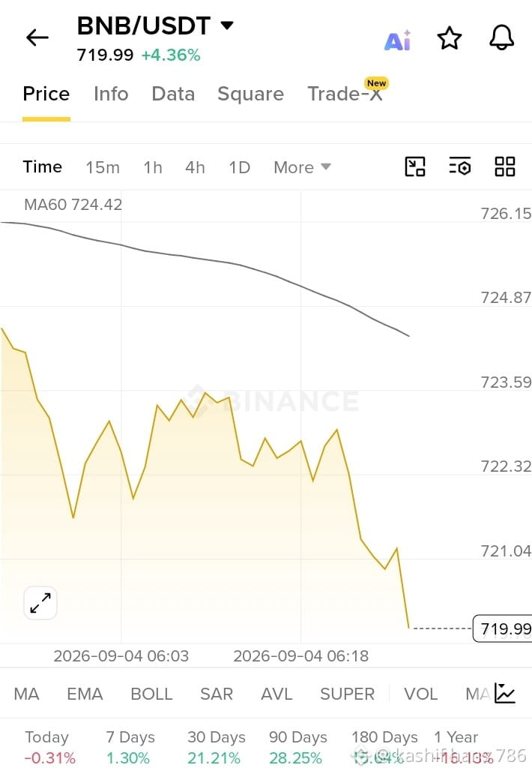
Task: Enable the SUPER indicator
Action: coord(347,694)
